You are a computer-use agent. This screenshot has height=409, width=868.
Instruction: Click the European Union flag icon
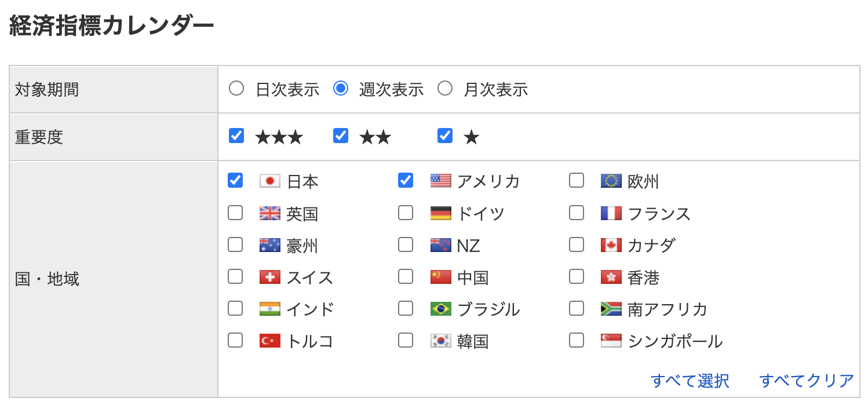(x=611, y=181)
